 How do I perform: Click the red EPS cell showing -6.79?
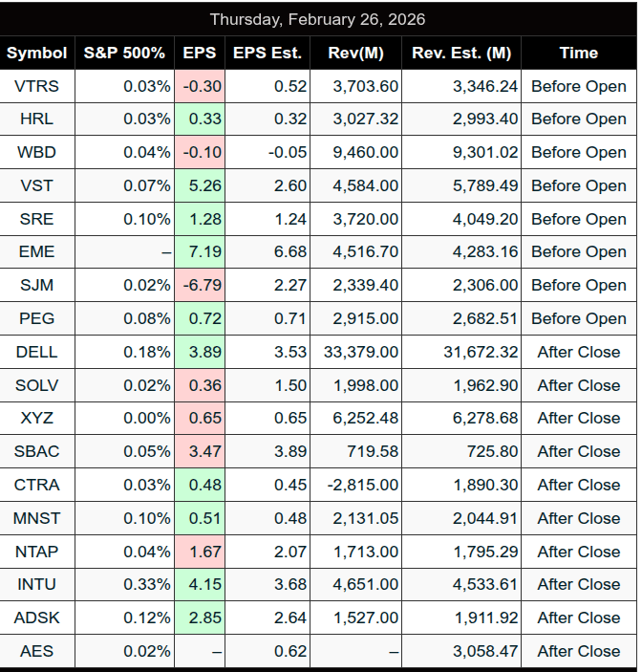point(201,285)
